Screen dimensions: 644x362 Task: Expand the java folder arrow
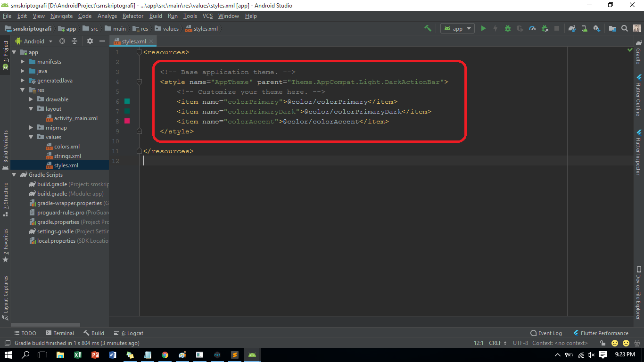[x=23, y=71]
